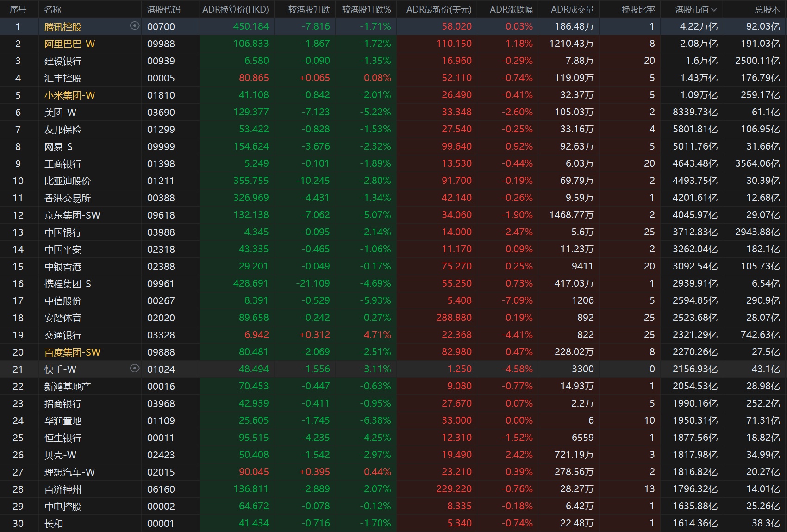Screen dimensions: 787x532
Task: Click the 港股代码 column header
Action: tap(163, 10)
